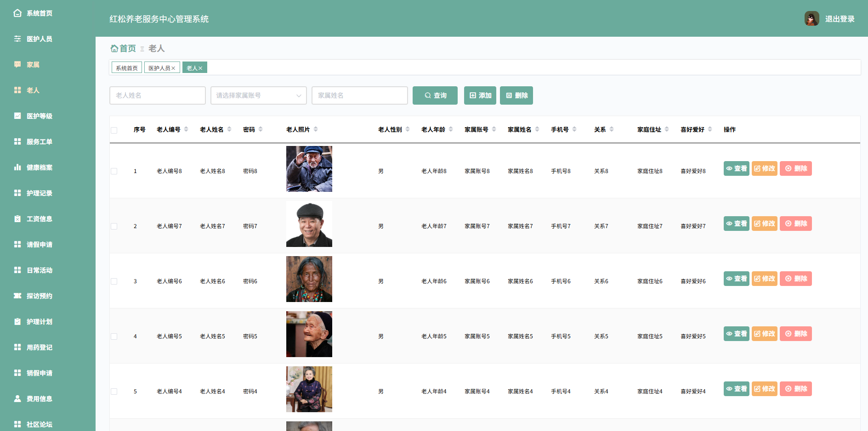Click the user avatar icon at top right

tap(811, 19)
